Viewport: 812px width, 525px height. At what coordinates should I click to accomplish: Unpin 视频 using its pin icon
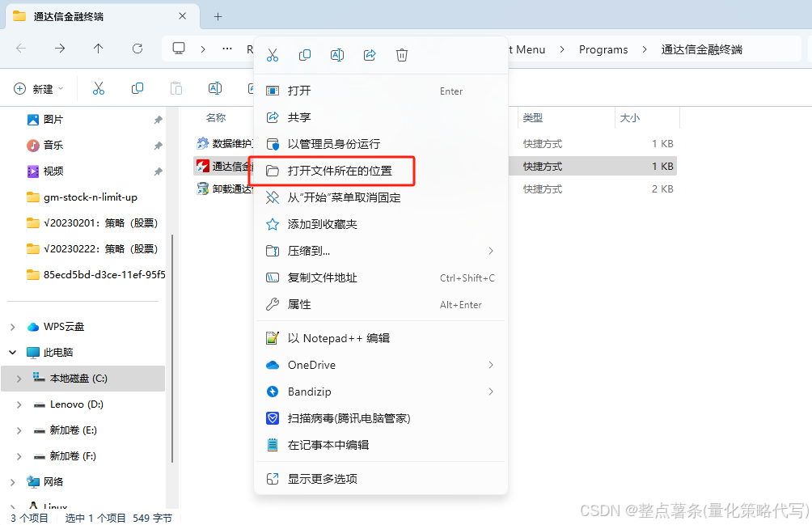click(x=158, y=171)
